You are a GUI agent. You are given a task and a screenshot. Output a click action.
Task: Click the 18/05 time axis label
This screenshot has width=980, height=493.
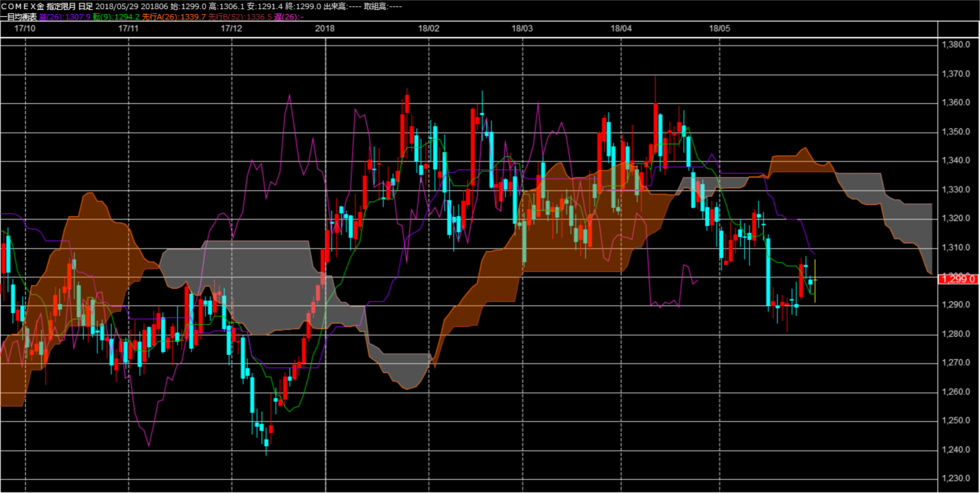pyautogui.click(x=720, y=29)
